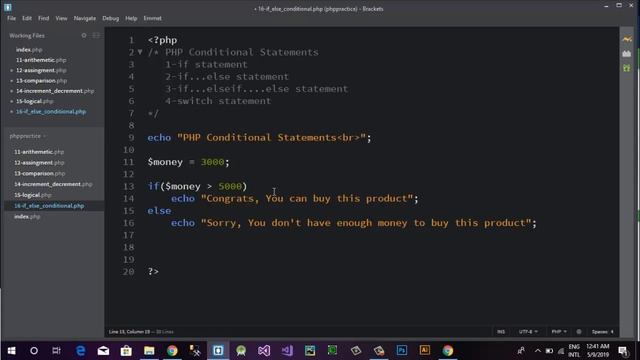Open the View menu
Screen dimensions: 640x360
point(61,18)
